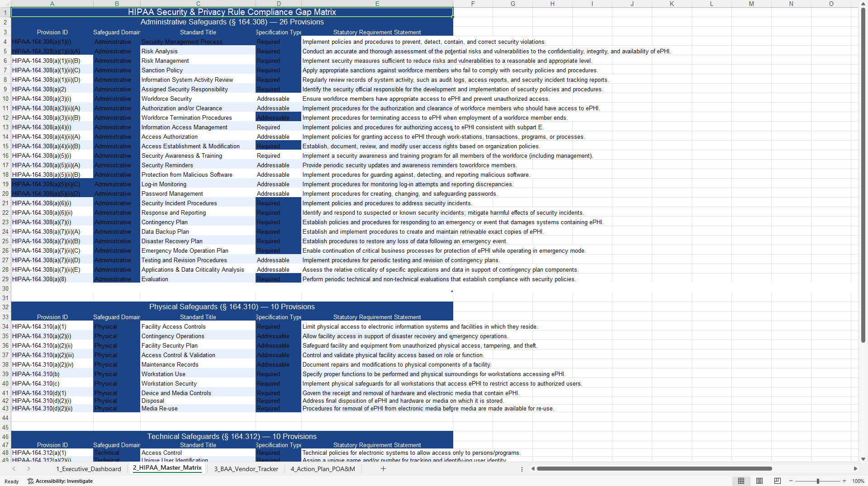The width and height of the screenshot is (868, 486).
Task: Select the Evaluation cell in row 29
Action: click(x=198, y=279)
